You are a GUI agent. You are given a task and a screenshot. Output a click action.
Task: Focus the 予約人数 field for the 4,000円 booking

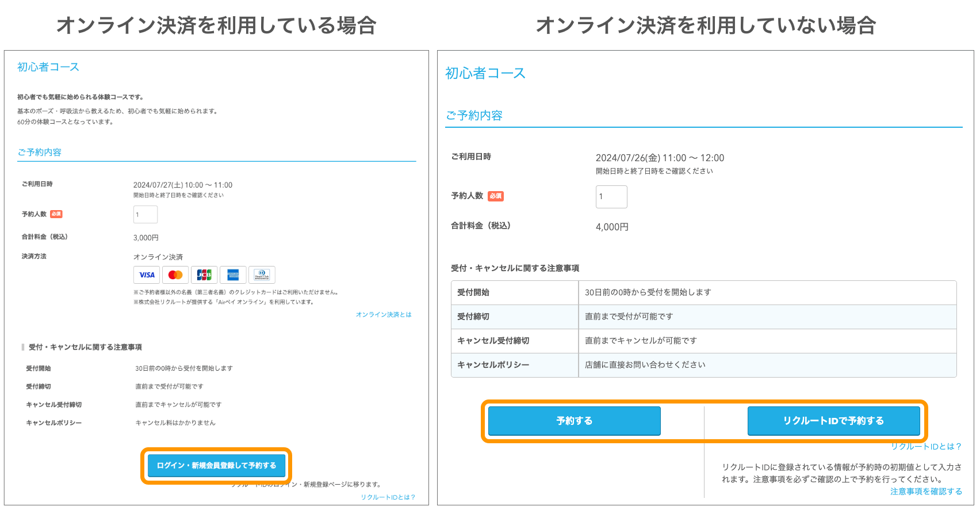pos(611,197)
